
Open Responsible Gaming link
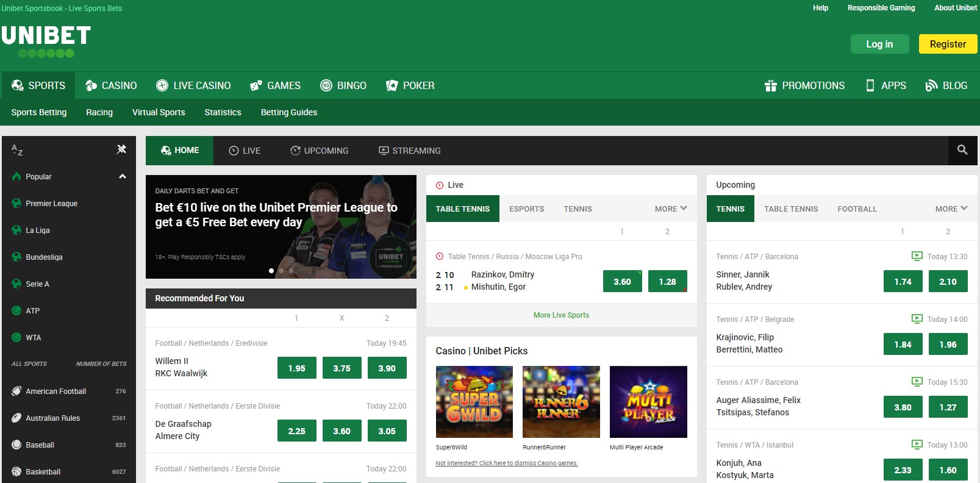click(881, 8)
